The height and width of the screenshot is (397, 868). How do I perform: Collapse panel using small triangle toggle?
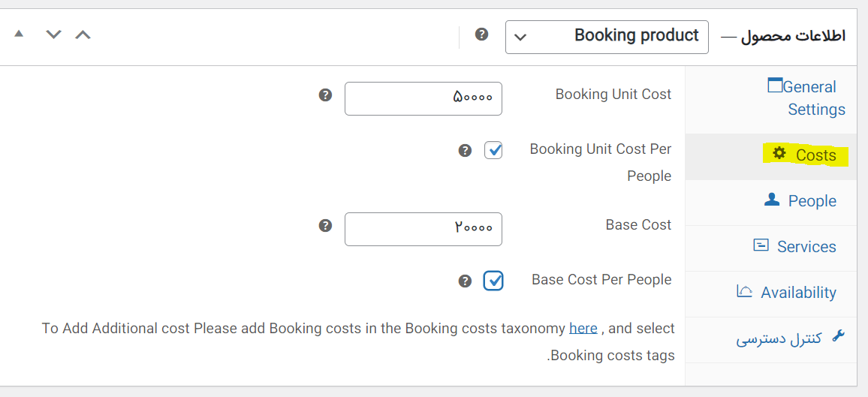point(19,34)
